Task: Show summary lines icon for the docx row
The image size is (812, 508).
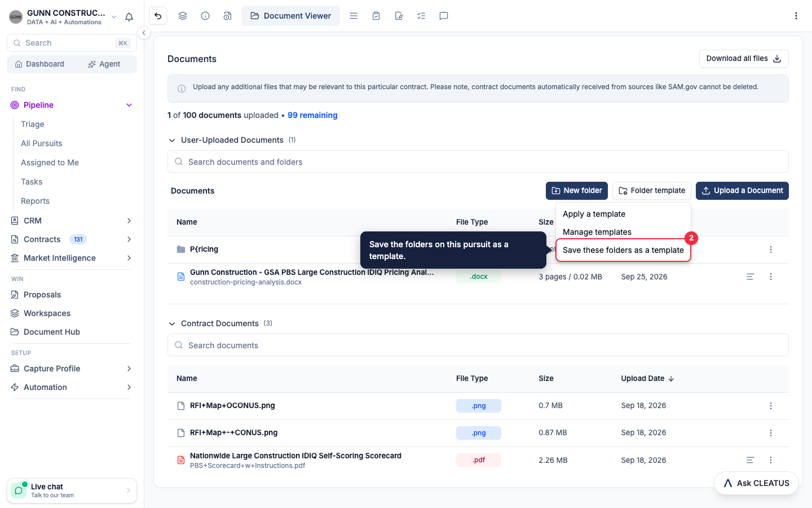Action: click(x=750, y=277)
